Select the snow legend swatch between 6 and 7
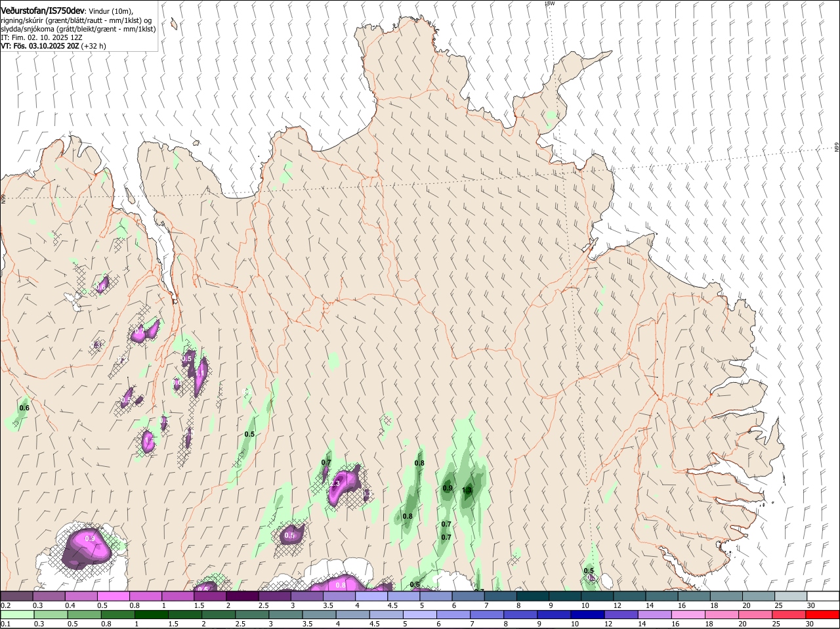840x629 pixels. pyautogui.click(x=469, y=596)
